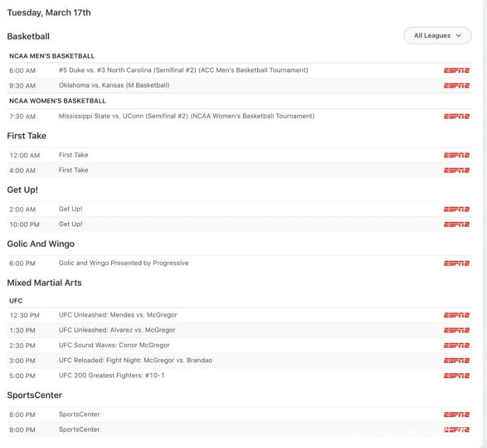Screen dimensions: 487x448
Task: Click ESPN2 logo for 2:00 AM Get Up!
Action: point(457,209)
